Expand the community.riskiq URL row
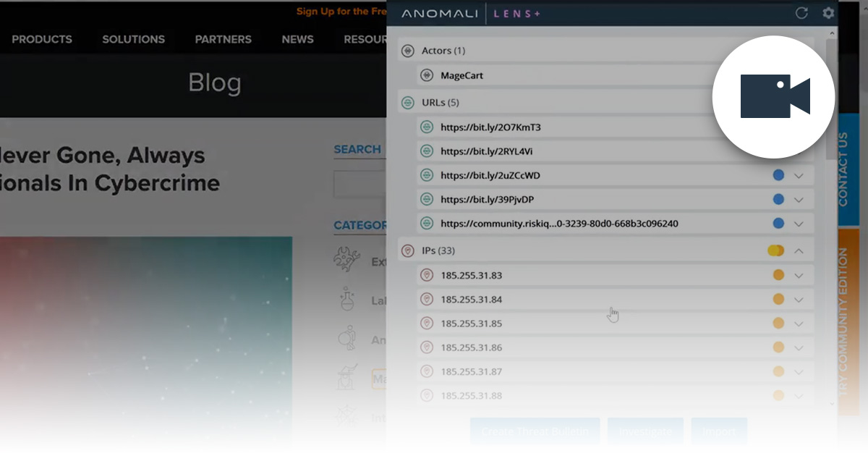Screen dimensions: 868x456 [x=799, y=224]
